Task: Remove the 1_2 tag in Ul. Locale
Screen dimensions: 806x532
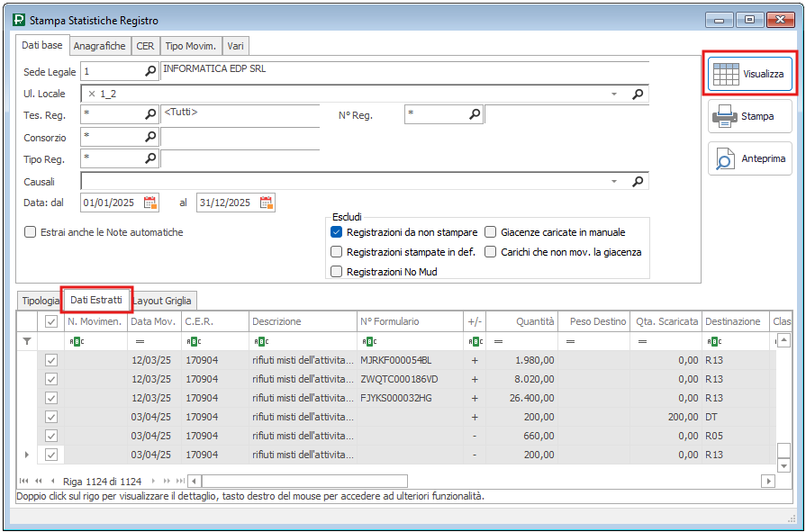Action: [x=92, y=94]
